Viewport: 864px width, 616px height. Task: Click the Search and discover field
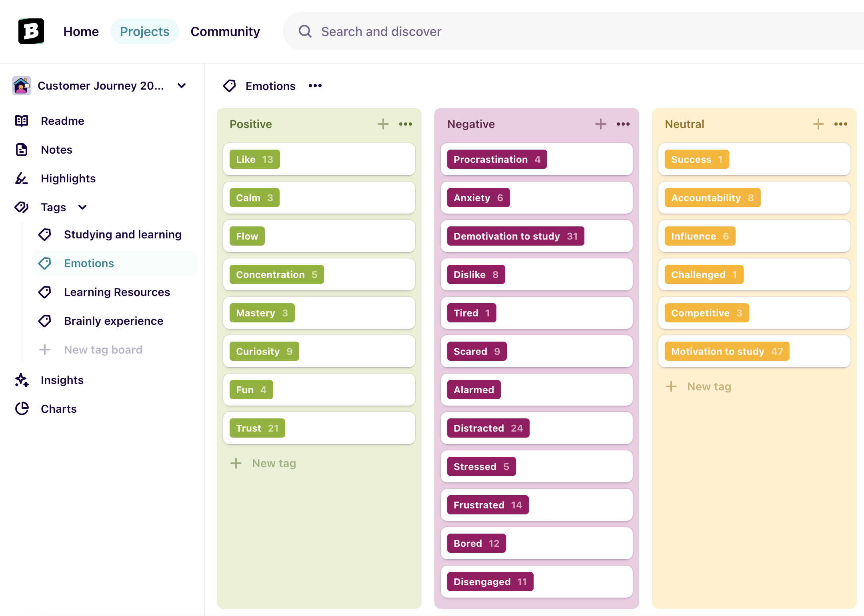(574, 31)
